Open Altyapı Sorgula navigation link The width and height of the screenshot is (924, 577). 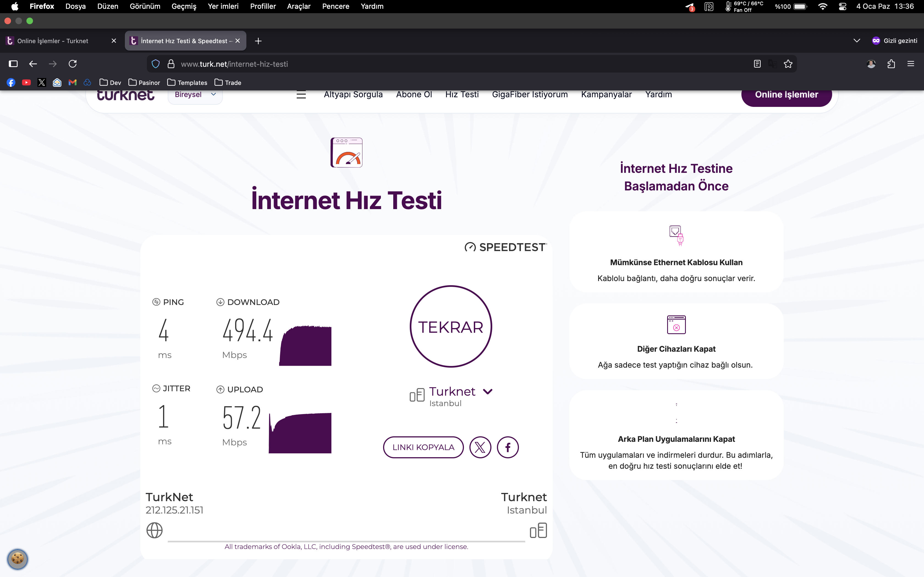click(353, 95)
